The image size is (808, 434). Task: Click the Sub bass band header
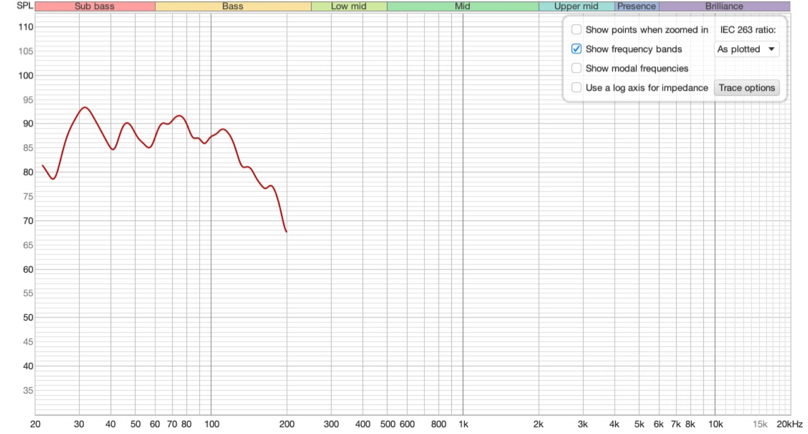pyautogui.click(x=95, y=6)
